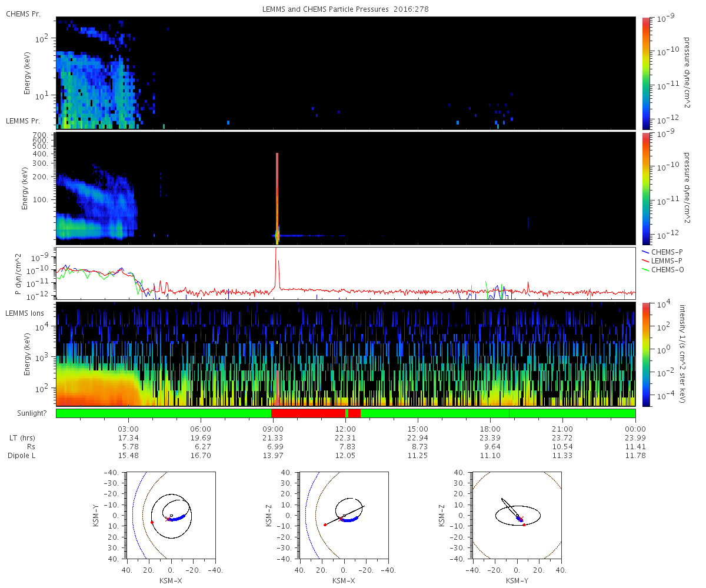Viewport: 706px width, 588px height.
Task: Click the tall pressure spike in LEMMS panel
Action: [277, 197]
